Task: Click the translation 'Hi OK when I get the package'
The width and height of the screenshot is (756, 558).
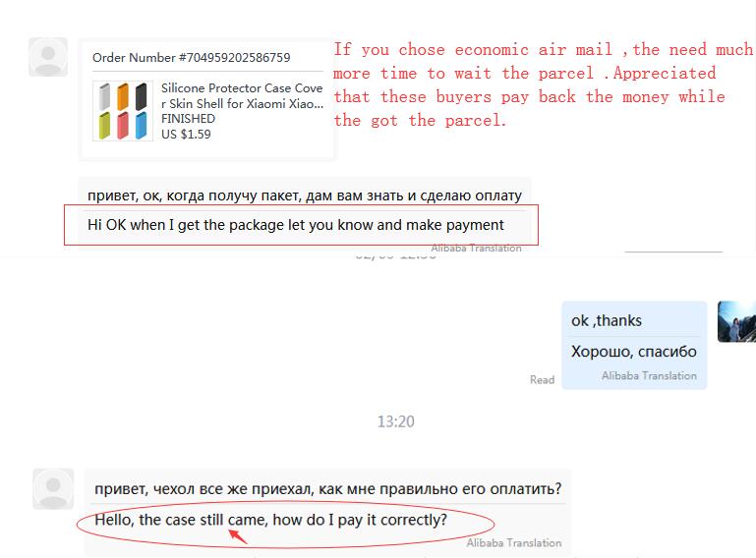Action: 296,225
